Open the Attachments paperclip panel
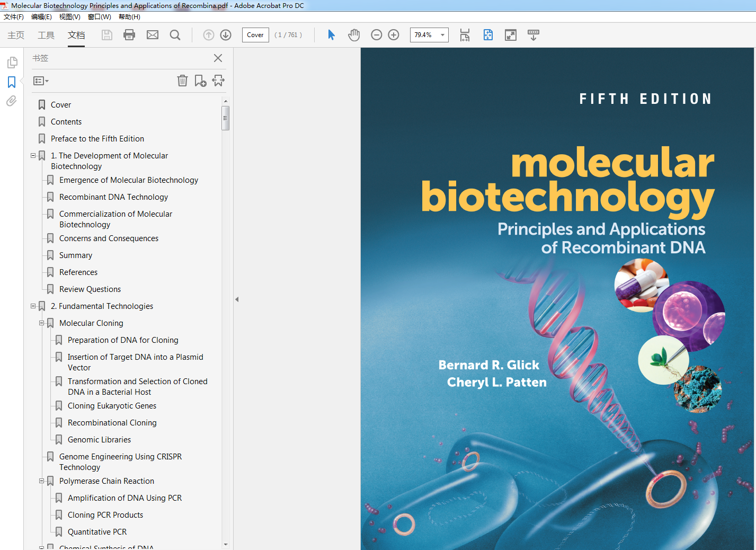Viewport: 756px width, 550px height. (x=12, y=101)
